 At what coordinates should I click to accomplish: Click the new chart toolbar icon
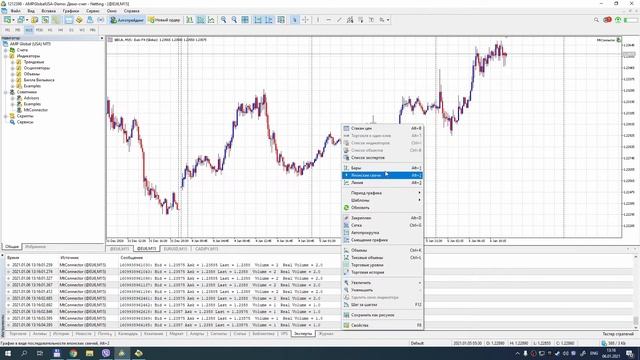(8, 20)
